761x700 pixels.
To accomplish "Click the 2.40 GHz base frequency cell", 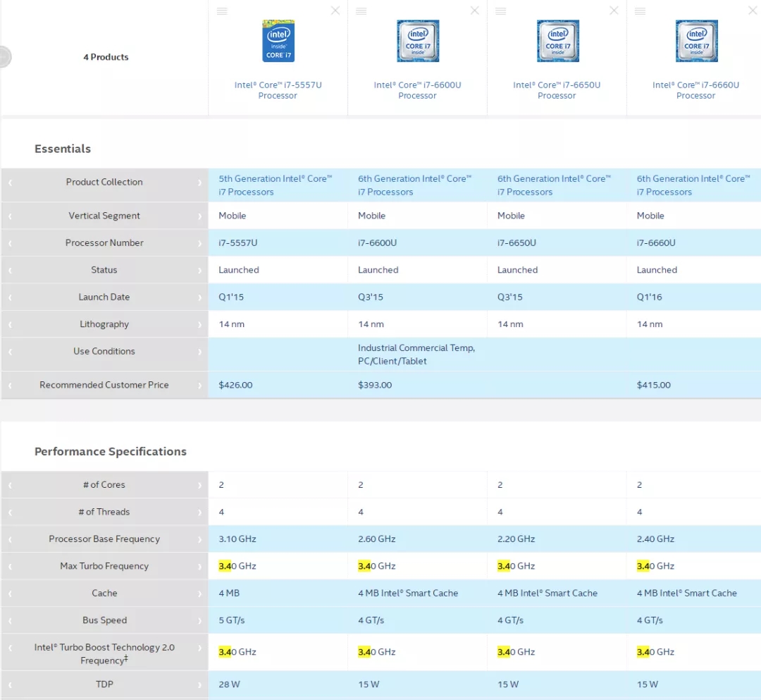I will pos(655,539).
